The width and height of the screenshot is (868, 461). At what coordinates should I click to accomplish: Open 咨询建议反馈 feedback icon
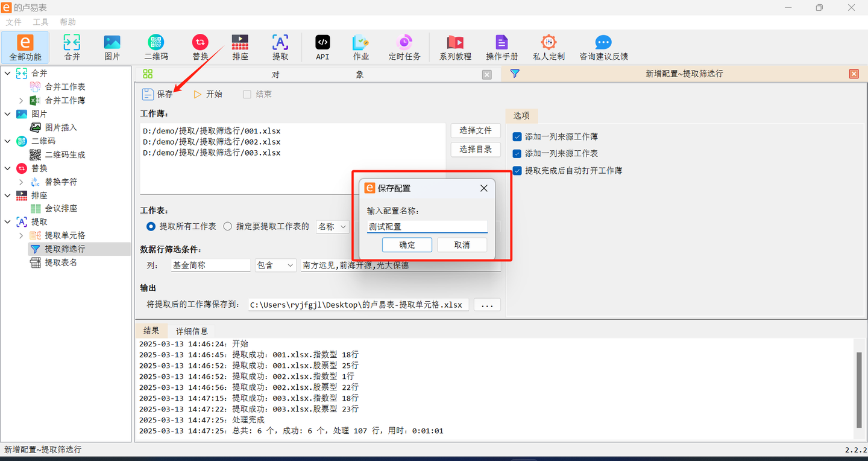[x=603, y=47]
